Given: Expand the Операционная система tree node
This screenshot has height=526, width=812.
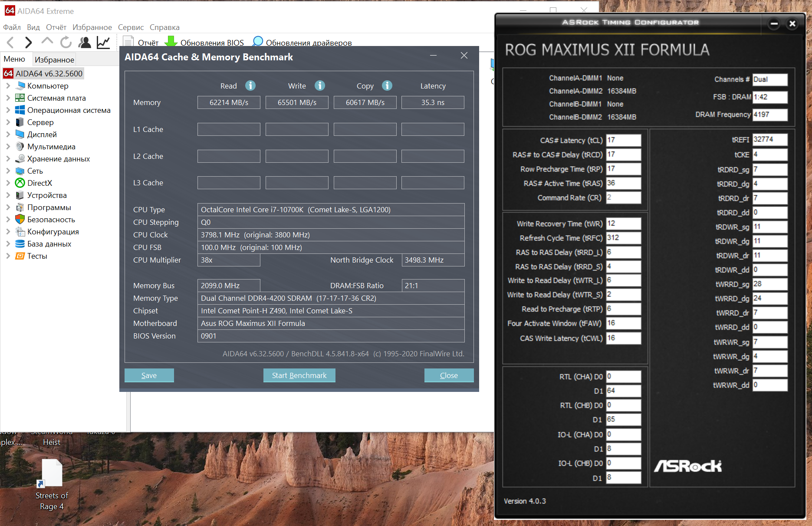Looking at the screenshot, I should 8,110.
